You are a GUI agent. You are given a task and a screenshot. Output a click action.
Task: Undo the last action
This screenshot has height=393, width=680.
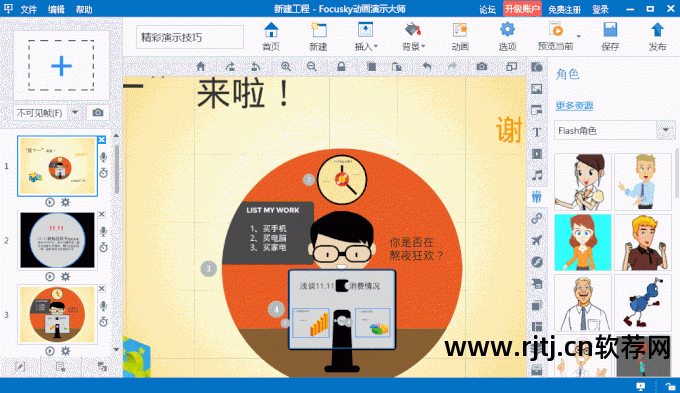[x=427, y=66]
